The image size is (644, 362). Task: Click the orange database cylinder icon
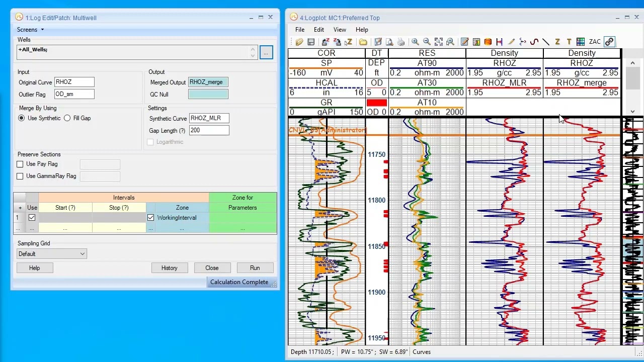click(x=488, y=42)
